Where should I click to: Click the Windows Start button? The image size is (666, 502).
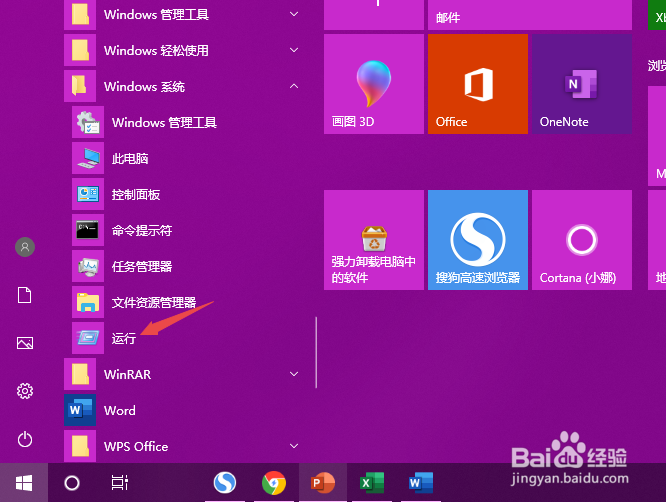24,483
